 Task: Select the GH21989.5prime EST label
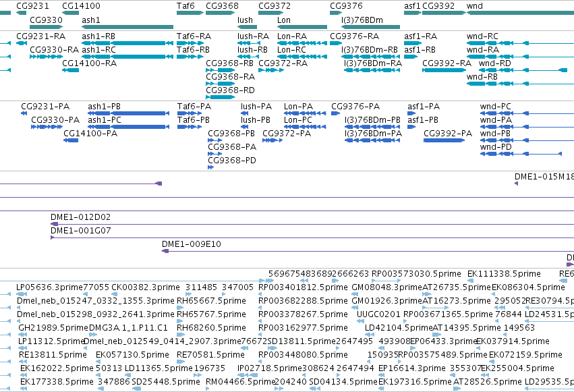(53, 328)
